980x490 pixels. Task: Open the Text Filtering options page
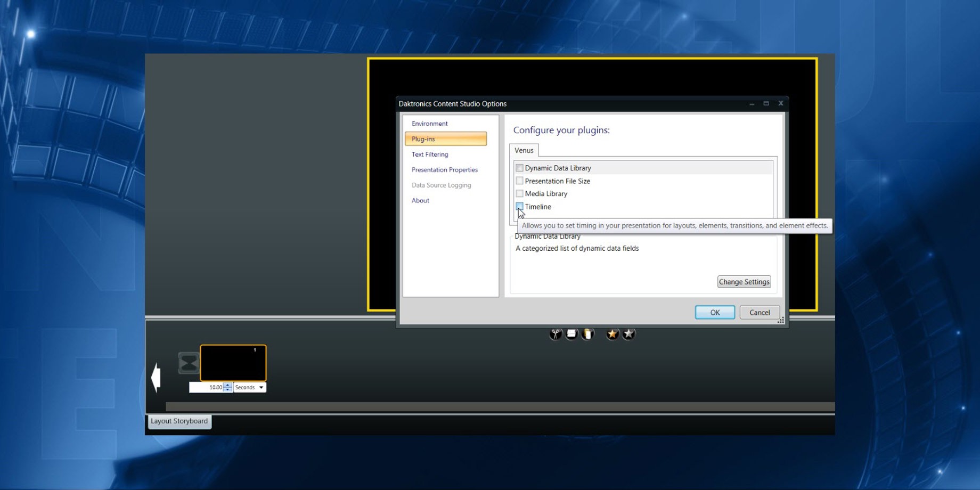pos(430,154)
